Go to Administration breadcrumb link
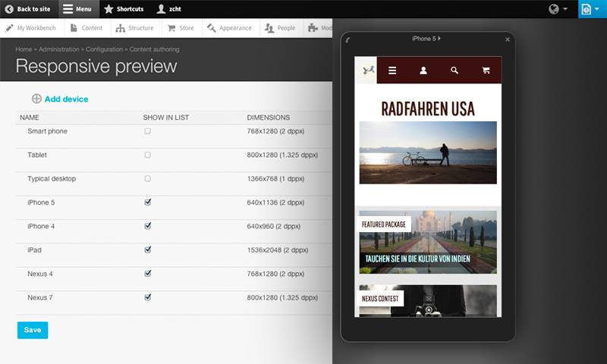The height and width of the screenshot is (364, 607). 59,49
